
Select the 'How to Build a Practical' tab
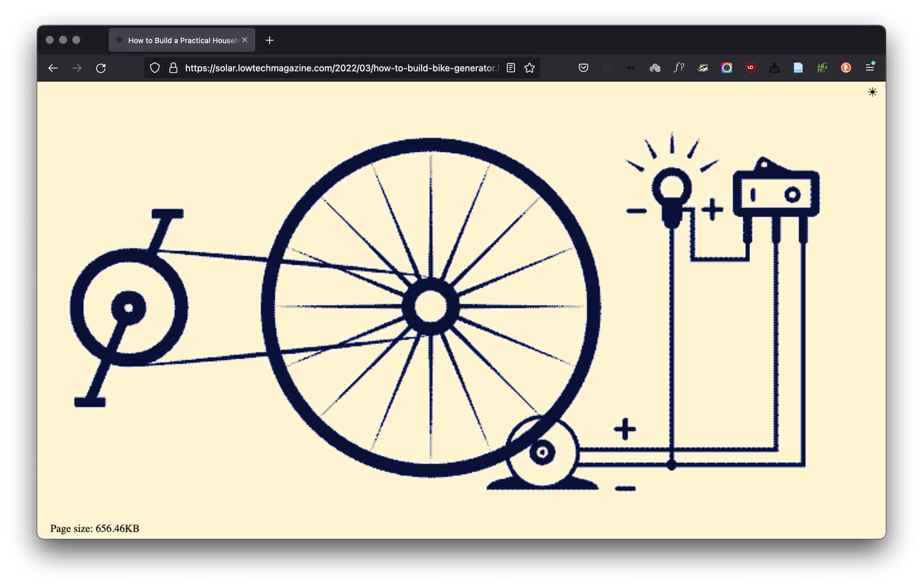[x=178, y=41]
